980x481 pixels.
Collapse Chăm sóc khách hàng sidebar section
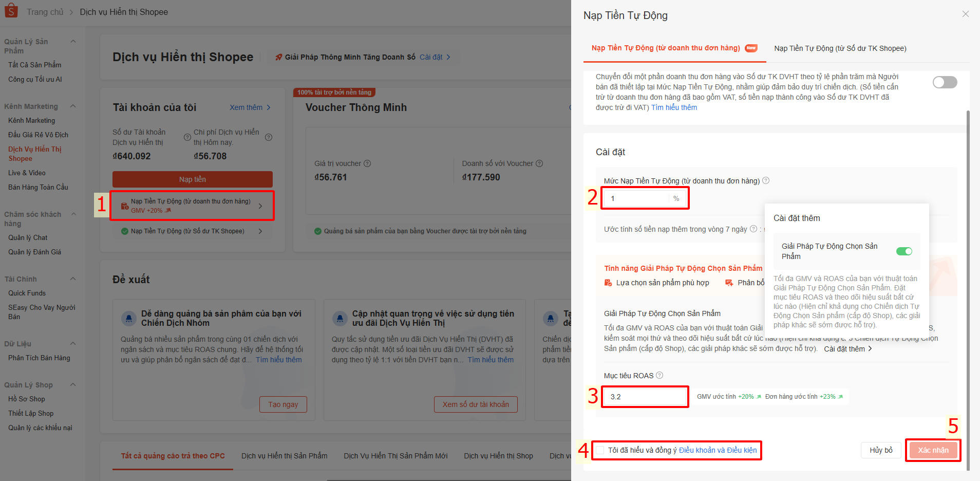(73, 214)
